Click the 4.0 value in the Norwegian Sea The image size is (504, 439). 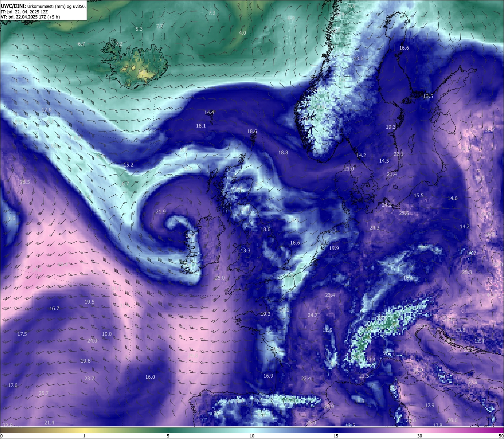(243, 33)
